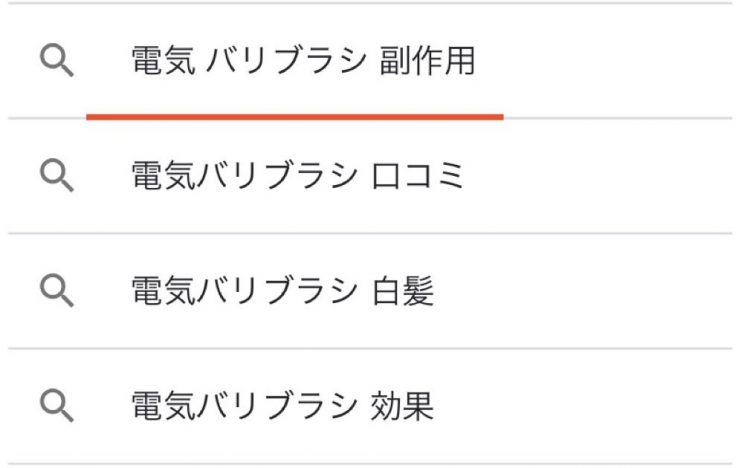
Task: Click 電気バリブラシ text in the 口コミ row
Action: tap(244, 176)
